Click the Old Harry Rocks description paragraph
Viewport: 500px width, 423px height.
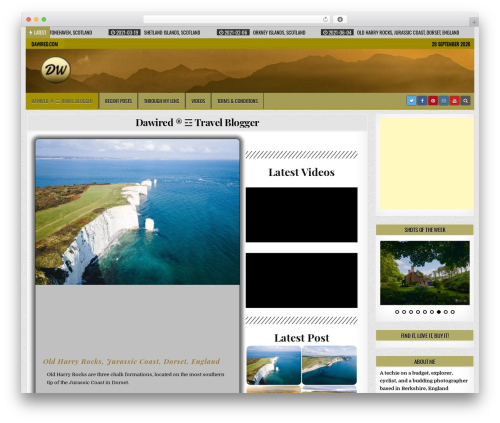(x=135, y=378)
